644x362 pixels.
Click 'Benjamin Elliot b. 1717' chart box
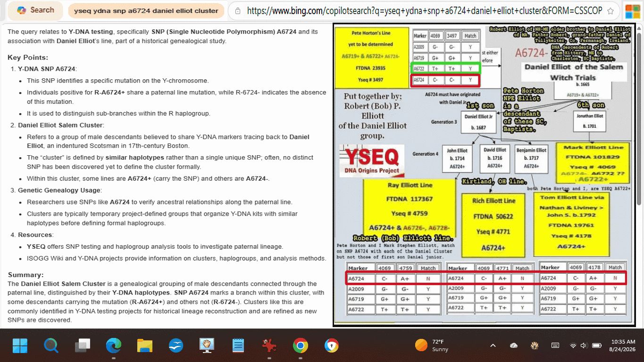pyautogui.click(x=531, y=159)
